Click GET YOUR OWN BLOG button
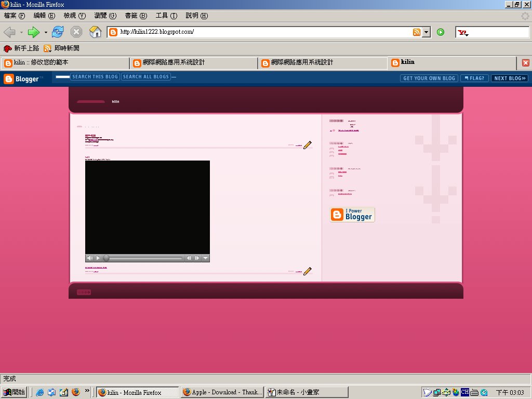This screenshot has width=532, height=399. 429,78
